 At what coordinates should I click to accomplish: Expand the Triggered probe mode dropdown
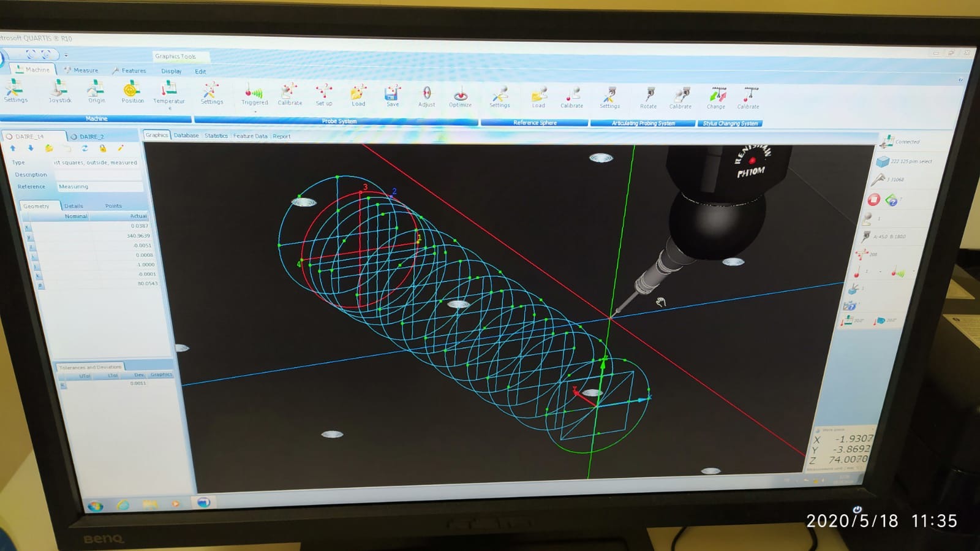[x=255, y=112]
